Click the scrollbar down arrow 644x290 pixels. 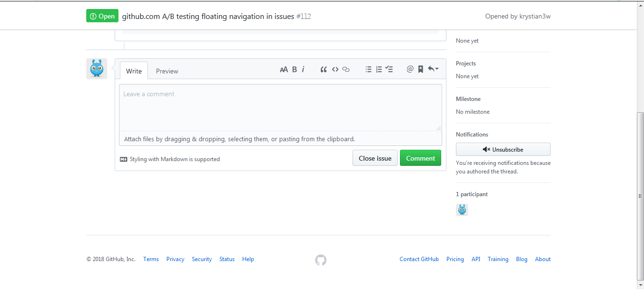point(640,286)
